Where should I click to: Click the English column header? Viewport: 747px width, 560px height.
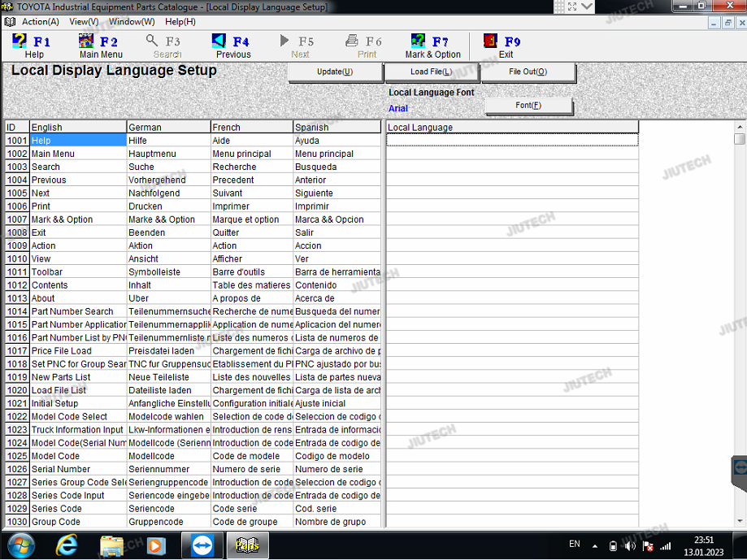pyautogui.click(x=78, y=127)
